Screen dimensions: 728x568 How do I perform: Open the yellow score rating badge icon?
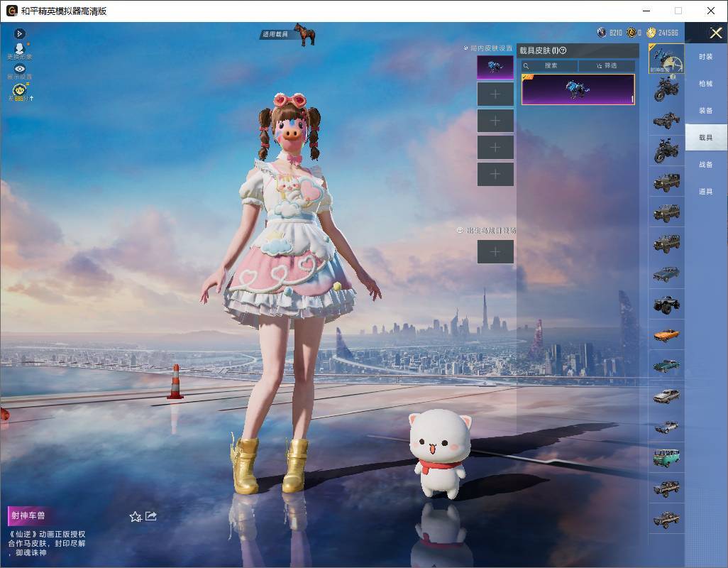[x=19, y=91]
